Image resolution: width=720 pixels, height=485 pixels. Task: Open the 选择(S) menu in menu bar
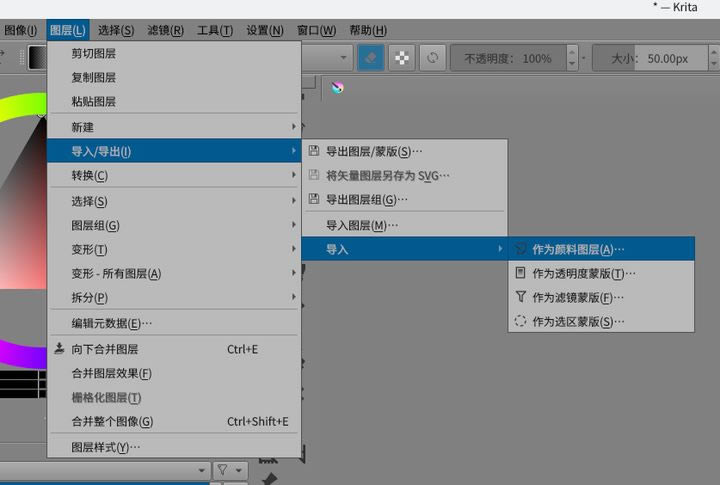tap(116, 30)
